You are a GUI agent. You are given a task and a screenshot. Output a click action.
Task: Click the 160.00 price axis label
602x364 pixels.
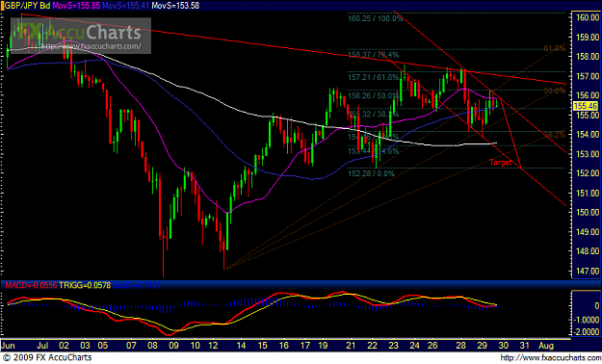tap(587, 17)
